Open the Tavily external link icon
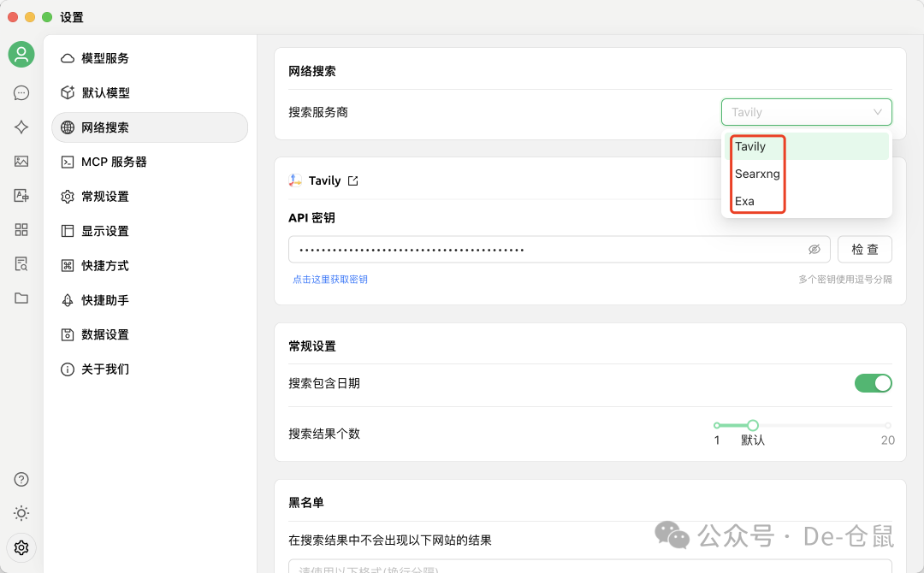Viewport: 924px width, 573px height. coord(351,180)
